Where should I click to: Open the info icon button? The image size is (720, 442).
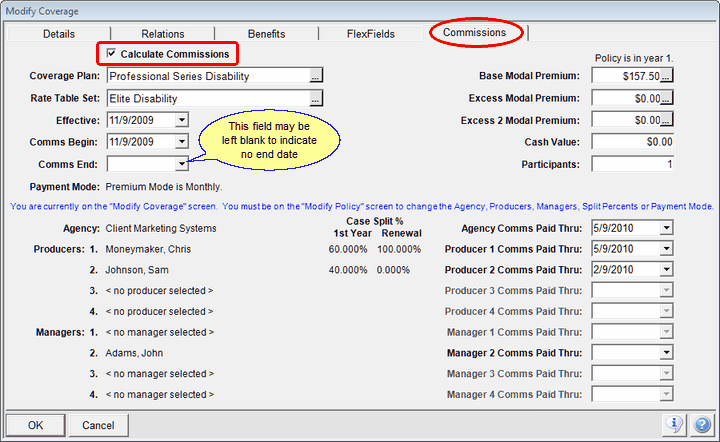674,424
